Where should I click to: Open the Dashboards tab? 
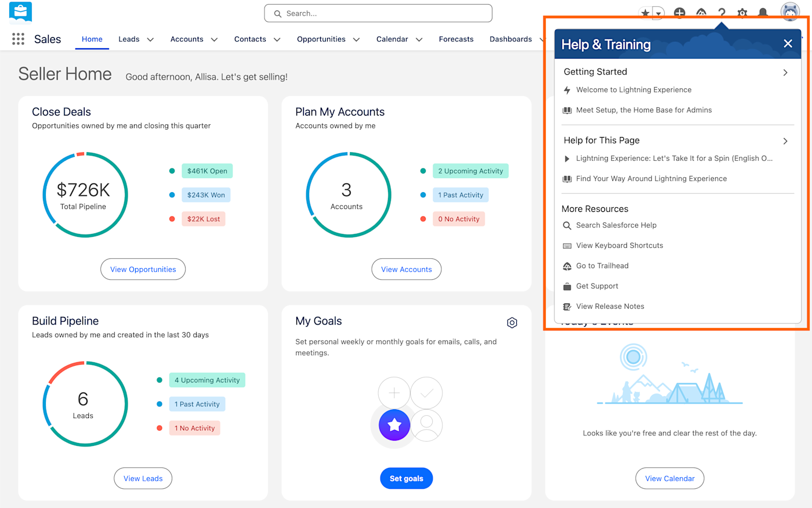[510, 39]
